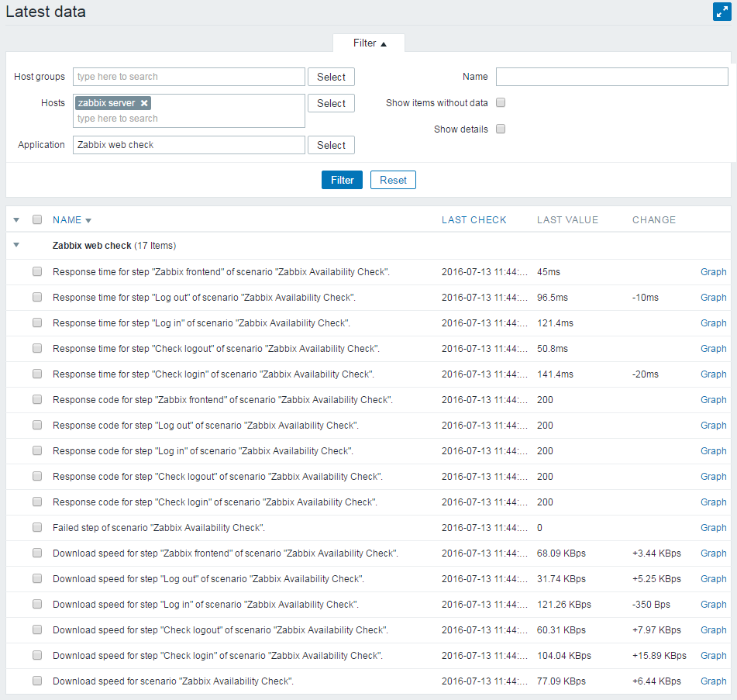Click Download speed "Check login" item name
This screenshot has width=737, height=700.
pyautogui.click(x=218, y=655)
